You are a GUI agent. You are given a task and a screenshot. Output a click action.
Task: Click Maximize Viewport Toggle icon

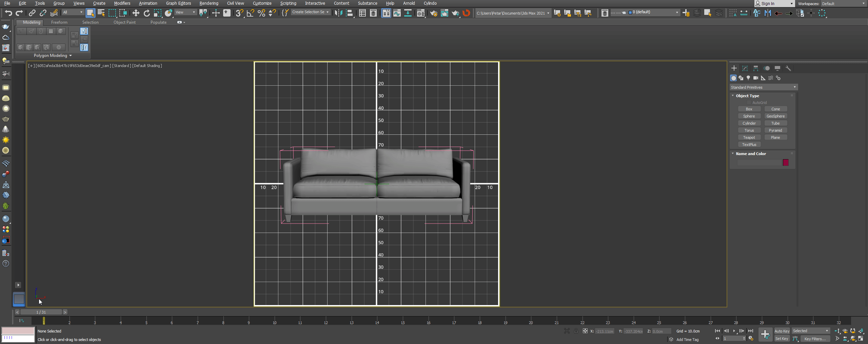click(861, 339)
